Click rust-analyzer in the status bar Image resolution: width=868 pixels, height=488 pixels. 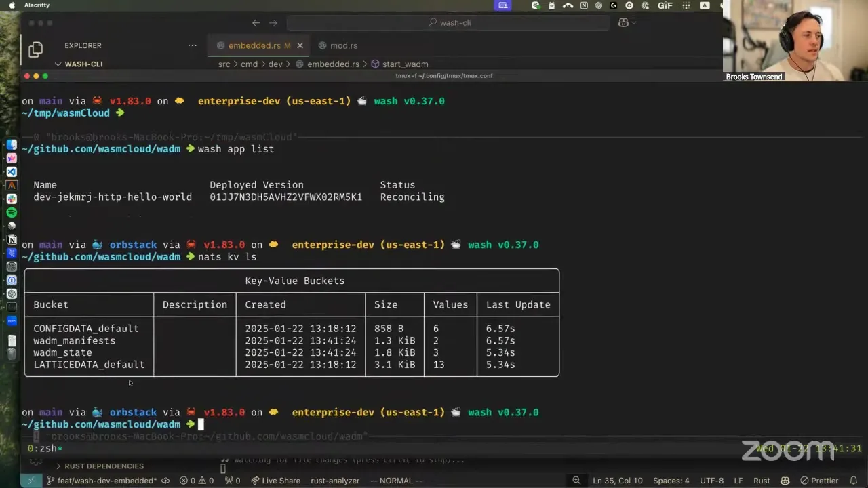click(x=335, y=481)
